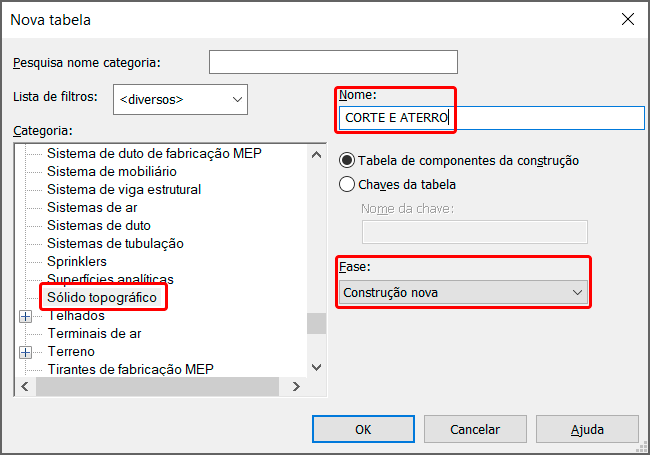The width and height of the screenshot is (650, 455).
Task: Close the Nova tabela dialog
Action: tap(628, 19)
